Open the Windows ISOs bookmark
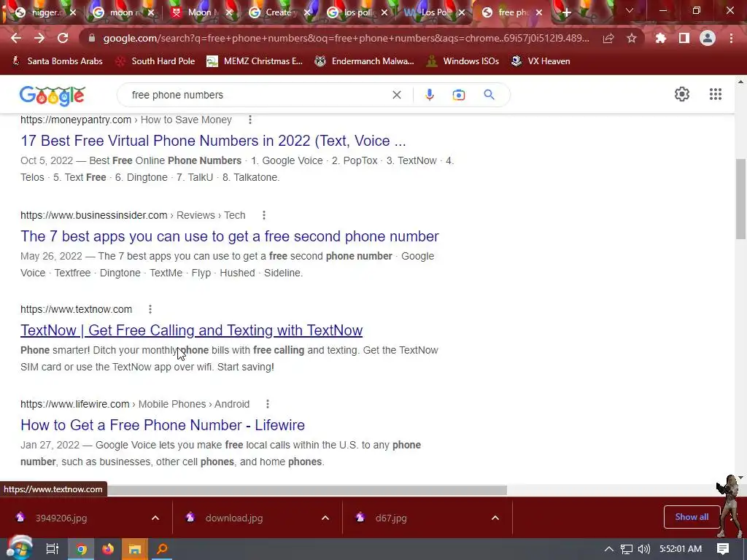 (462, 61)
